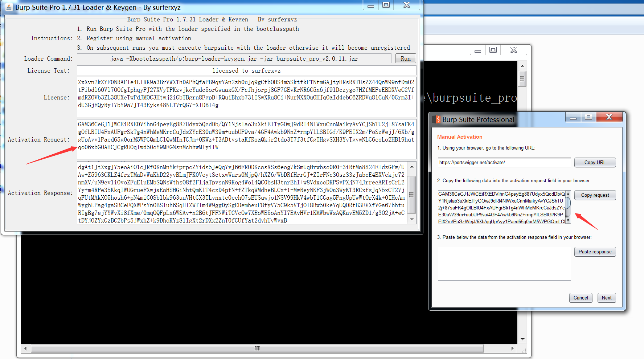The image size is (644, 359).
Task: Click the License text area in keygen
Action: tap(246, 97)
